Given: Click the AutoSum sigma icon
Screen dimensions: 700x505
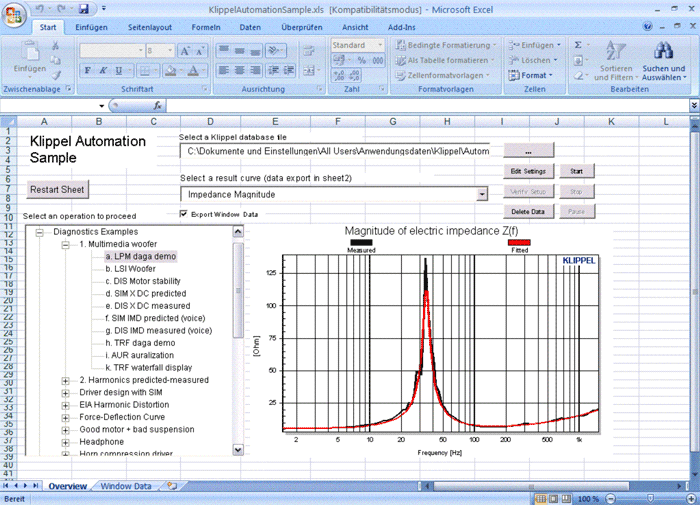Looking at the screenshot, I should coord(578,45).
